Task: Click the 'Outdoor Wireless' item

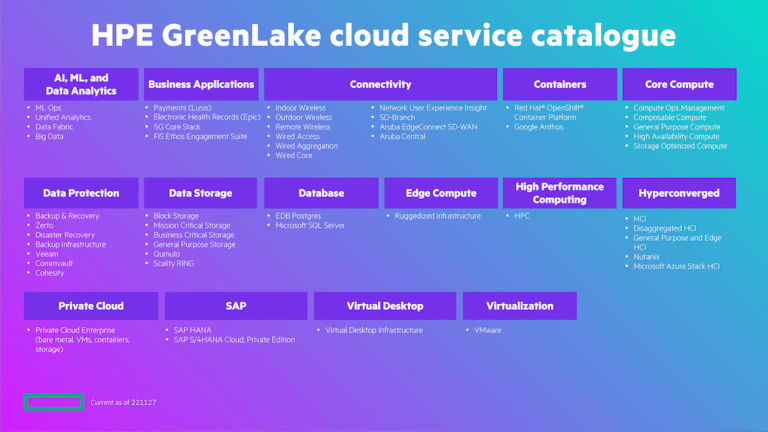Action: 304,117
